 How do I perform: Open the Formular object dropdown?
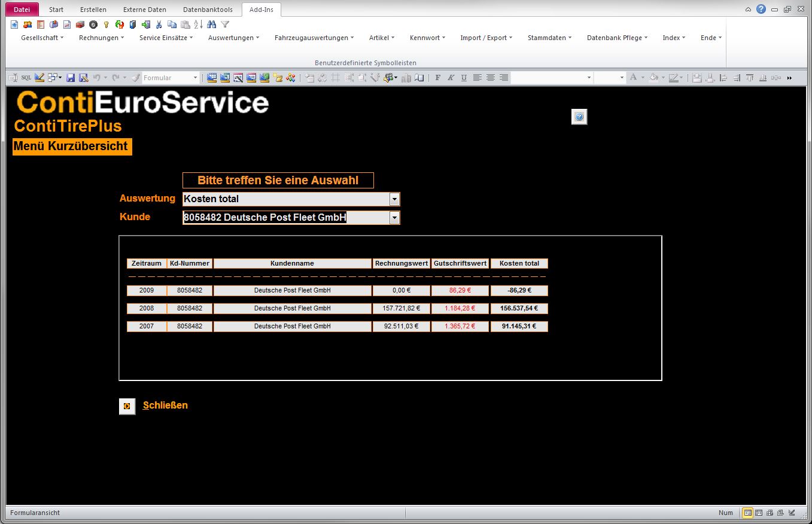point(195,78)
